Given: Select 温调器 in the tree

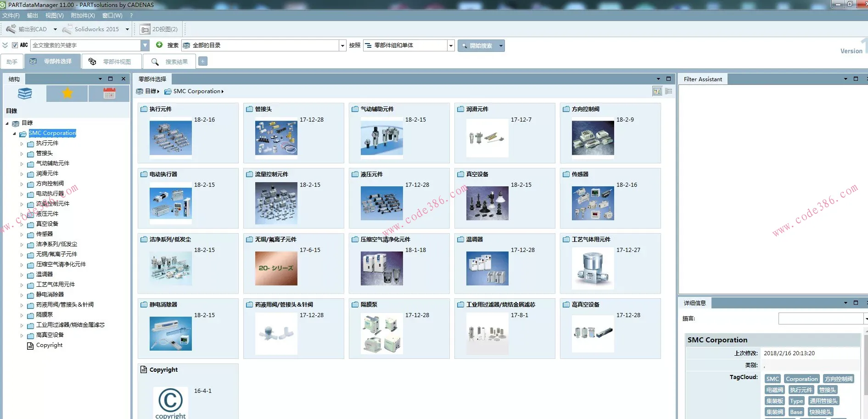Looking at the screenshot, I should (x=45, y=274).
